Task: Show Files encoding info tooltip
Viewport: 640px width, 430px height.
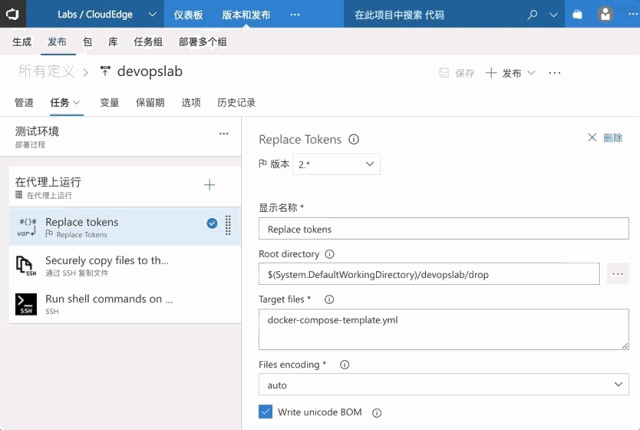Action: (345, 365)
